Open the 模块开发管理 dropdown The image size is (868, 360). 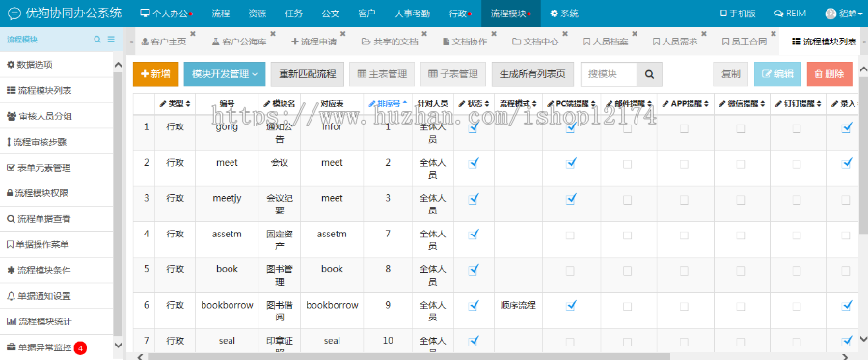pos(224,74)
